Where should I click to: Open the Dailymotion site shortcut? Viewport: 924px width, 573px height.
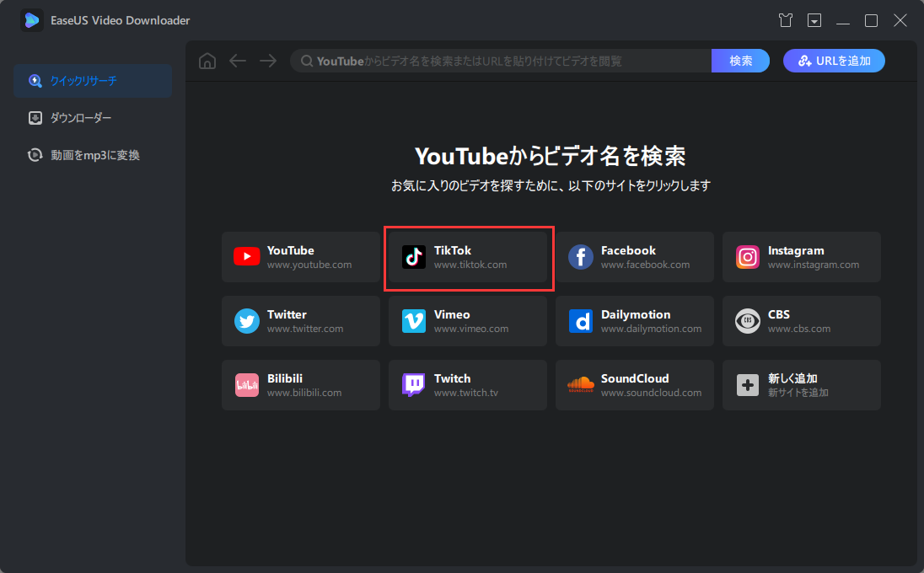click(635, 321)
